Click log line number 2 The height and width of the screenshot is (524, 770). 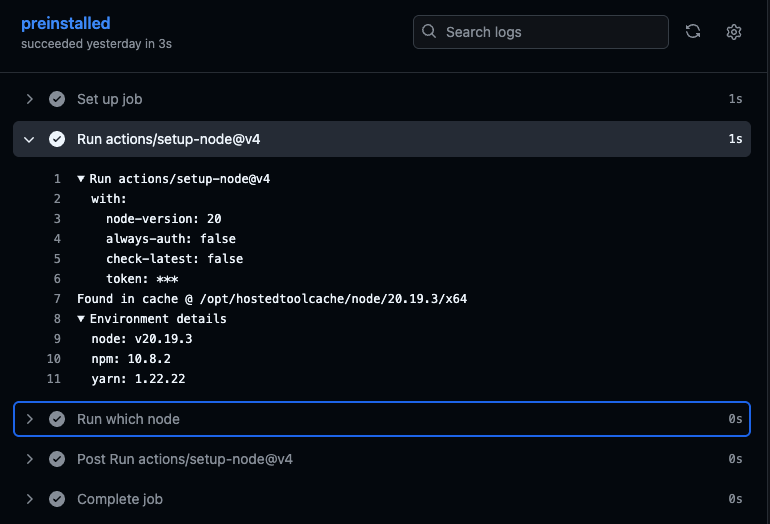click(57, 199)
